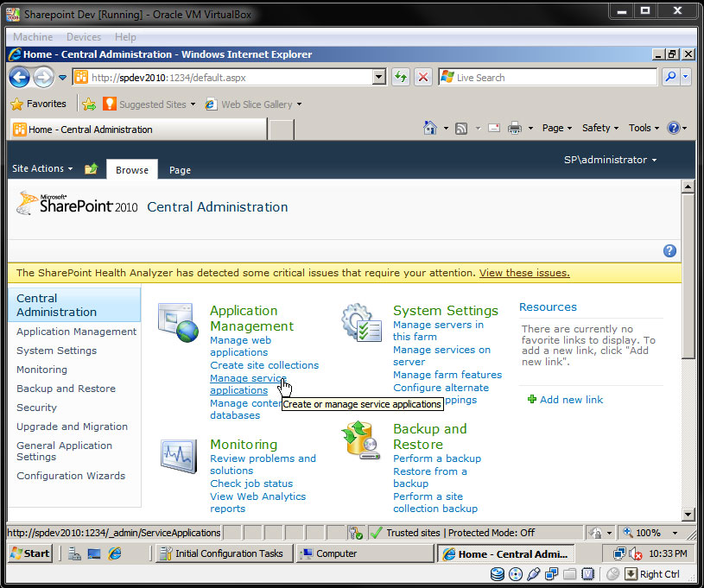Open the address bar history dropdown
This screenshot has width=704, height=588.
tap(379, 77)
